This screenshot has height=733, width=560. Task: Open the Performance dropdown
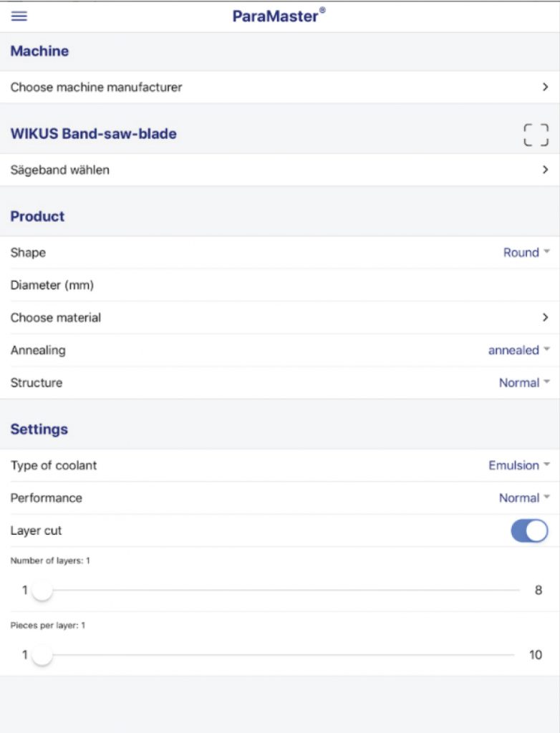coord(524,497)
